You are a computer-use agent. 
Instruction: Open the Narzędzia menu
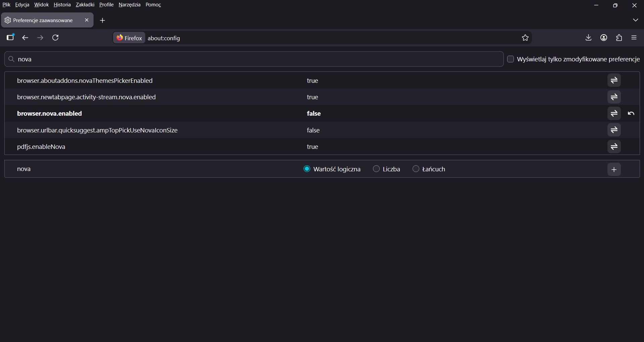(x=129, y=5)
